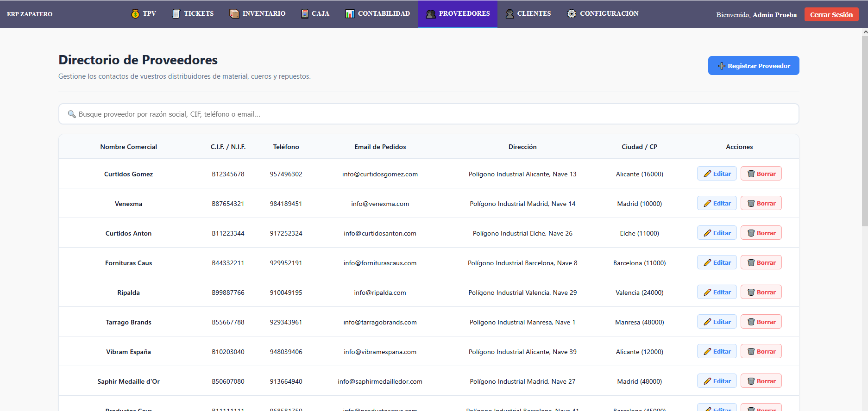Click the Tickets receipt icon
Image resolution: width=868 pixels, height=411 pixels.
(x=176, y=14)
